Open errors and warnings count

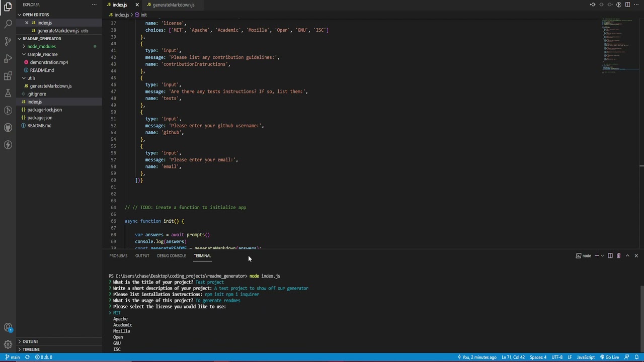44,357
